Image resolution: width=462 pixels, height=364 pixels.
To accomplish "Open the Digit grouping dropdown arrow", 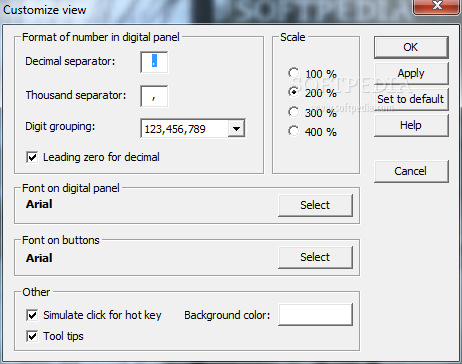I will 236,128.
